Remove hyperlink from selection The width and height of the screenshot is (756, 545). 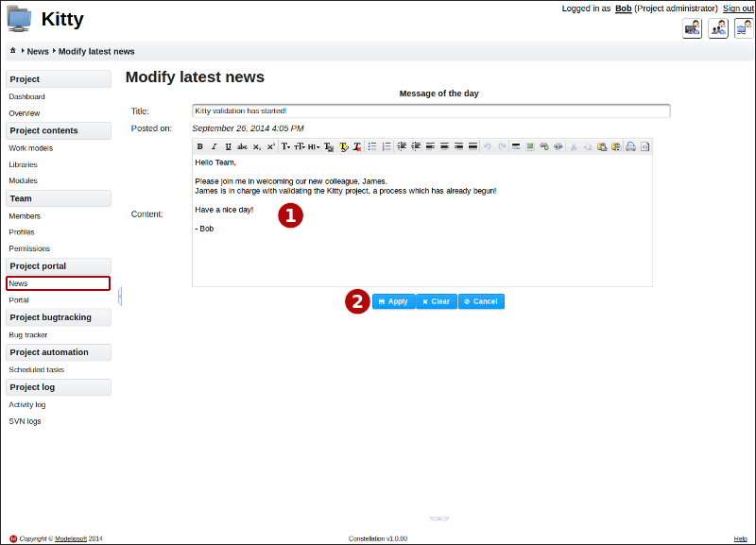click(558, 146)
